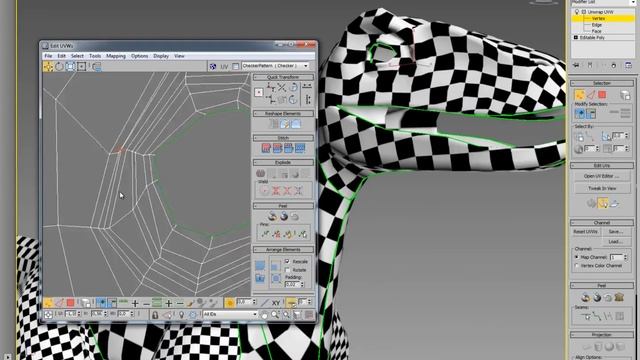Select Vertex mode icon in Edit UVWs bottom bar
640x360 pixels.
click(48, 303)
